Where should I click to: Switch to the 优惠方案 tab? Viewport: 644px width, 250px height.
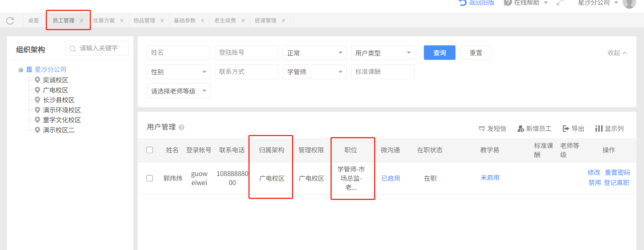104,21
